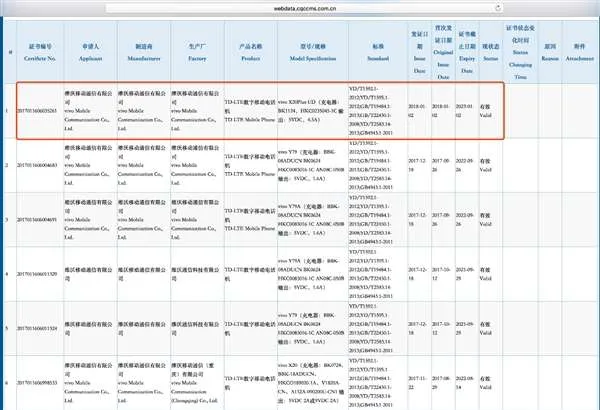Click the Factory column header
Viewport: 600px width, 410px height.
197,52
